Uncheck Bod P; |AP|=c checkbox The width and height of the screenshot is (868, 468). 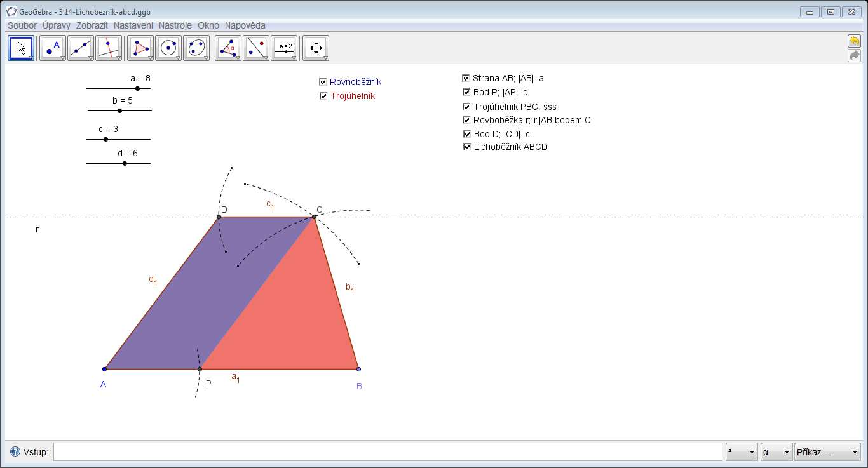point(466,92)
